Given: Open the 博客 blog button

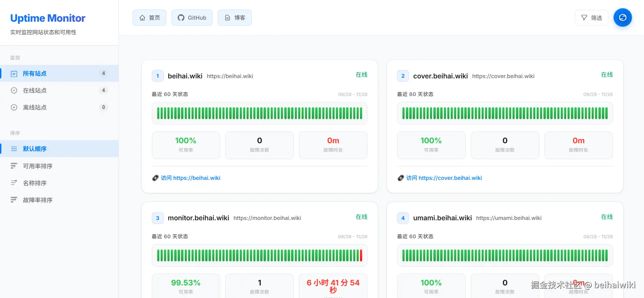Looking at the screenshot, I should click(x=235, y=18).
